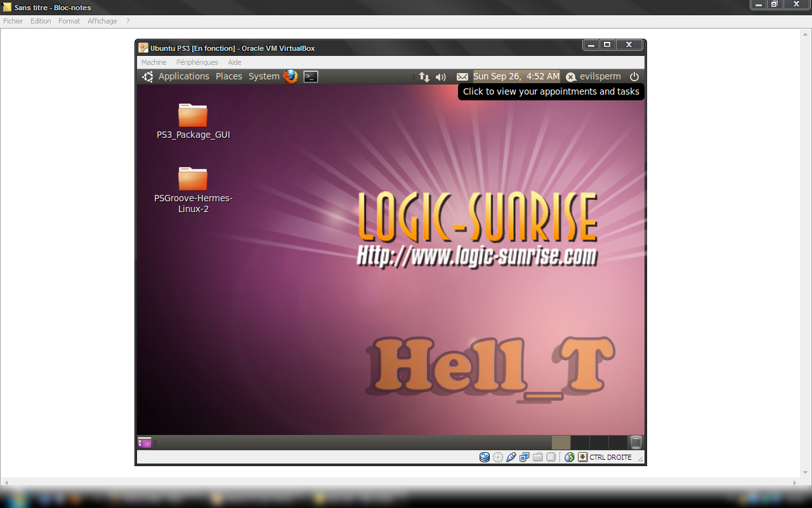The height and width of the screenshot is (508, 812).
Task: Click the date and time clock applet
Action: click(516, 76)
